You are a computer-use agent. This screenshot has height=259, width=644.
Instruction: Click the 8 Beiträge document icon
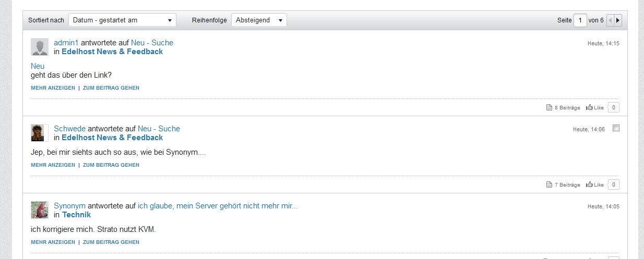click(x=548, y=107)
